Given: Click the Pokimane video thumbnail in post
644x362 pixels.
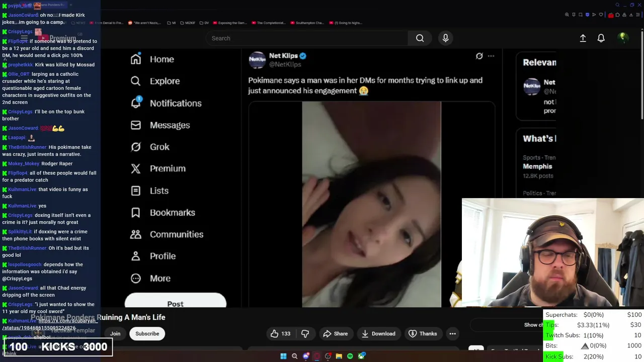Looking at the screenshot, I should click(371, 204).
